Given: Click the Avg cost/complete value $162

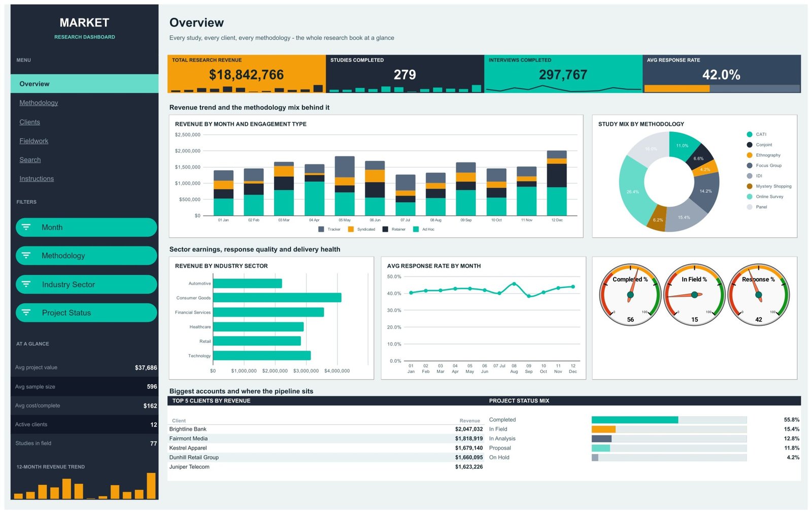Looking at the screenshot, I should [150, 406].
